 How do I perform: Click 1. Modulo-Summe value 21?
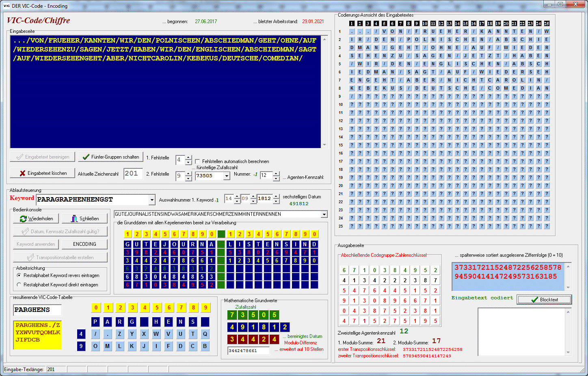click(x=381, y=341)
